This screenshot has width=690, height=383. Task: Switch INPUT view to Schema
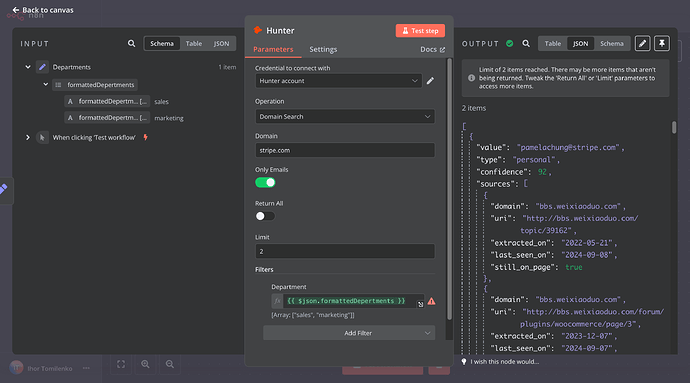click(x=162, y=43)
